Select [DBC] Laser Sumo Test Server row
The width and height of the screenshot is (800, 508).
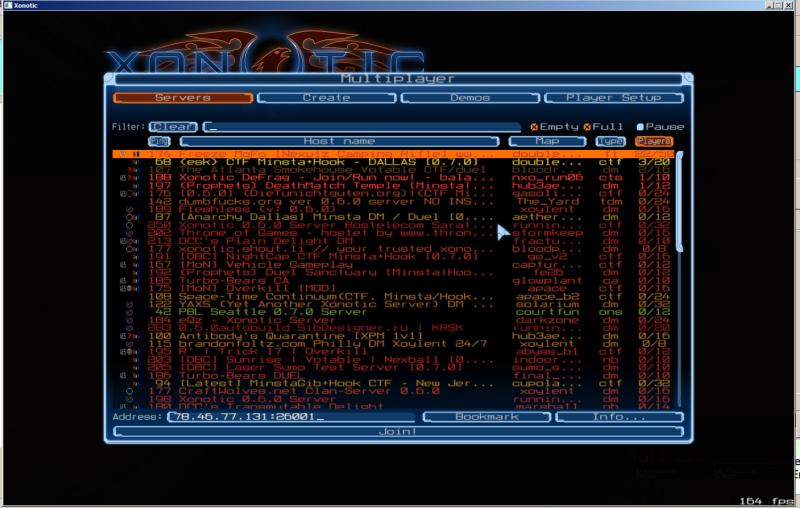393,367
